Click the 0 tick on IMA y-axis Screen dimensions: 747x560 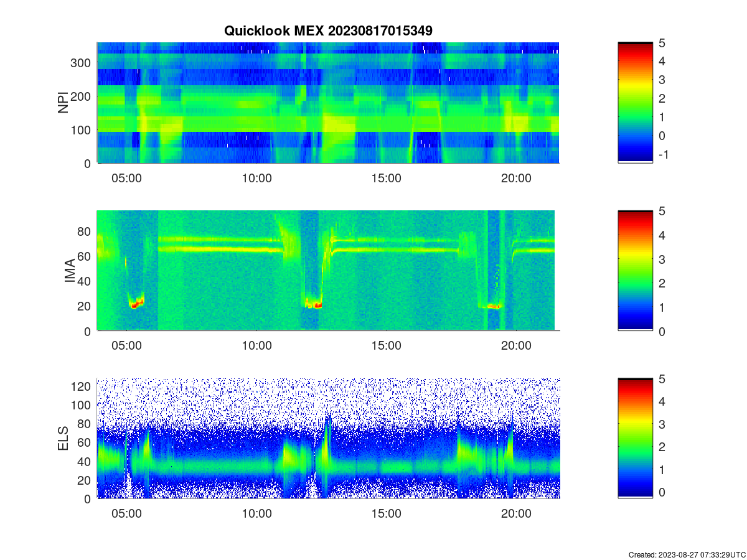pyautogui.click(x=88, y=332)
